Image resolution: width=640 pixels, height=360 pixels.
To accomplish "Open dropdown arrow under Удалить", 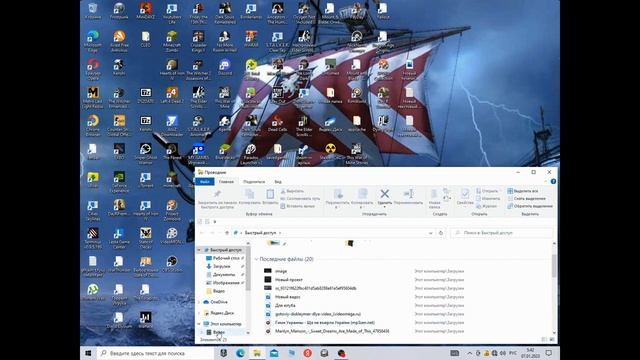I will click(x=384, y=207).
